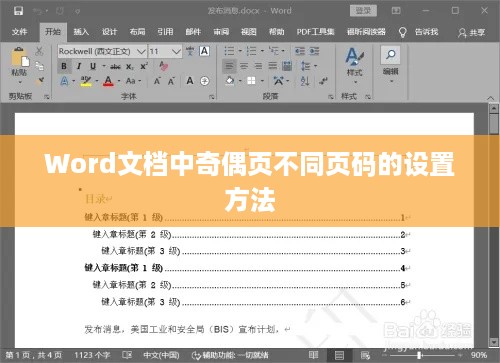Screen dimensions: 500x363
Task: Click the Increase Indent icon
Action: pyautogui.click(x=314, y=51)
